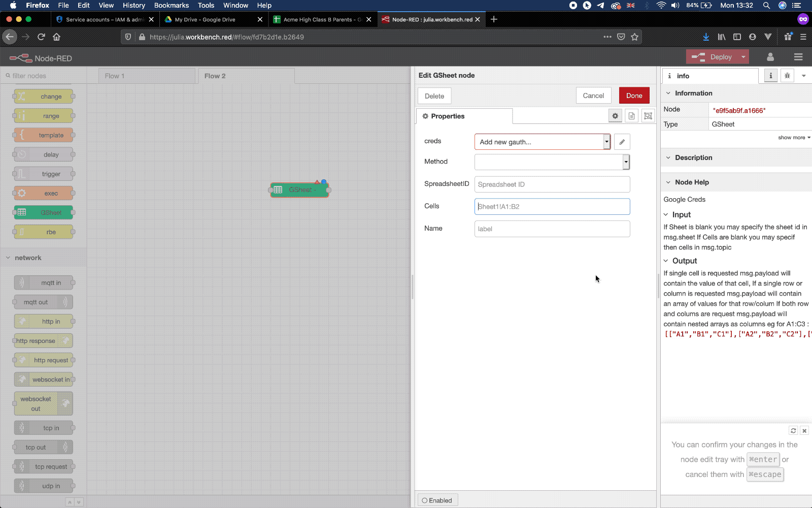This screenshot has height=508, width=812.
Task: Select the websocket out node
Action: click(44, 403)
